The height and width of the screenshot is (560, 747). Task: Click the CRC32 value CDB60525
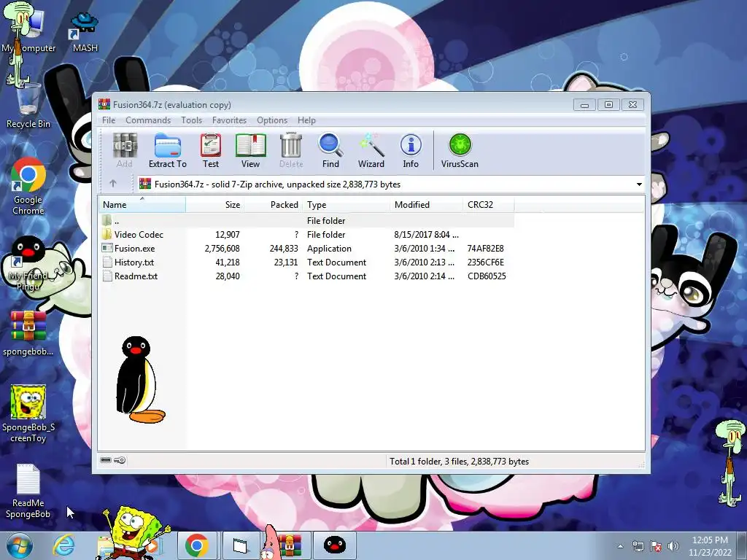[487, 276]
